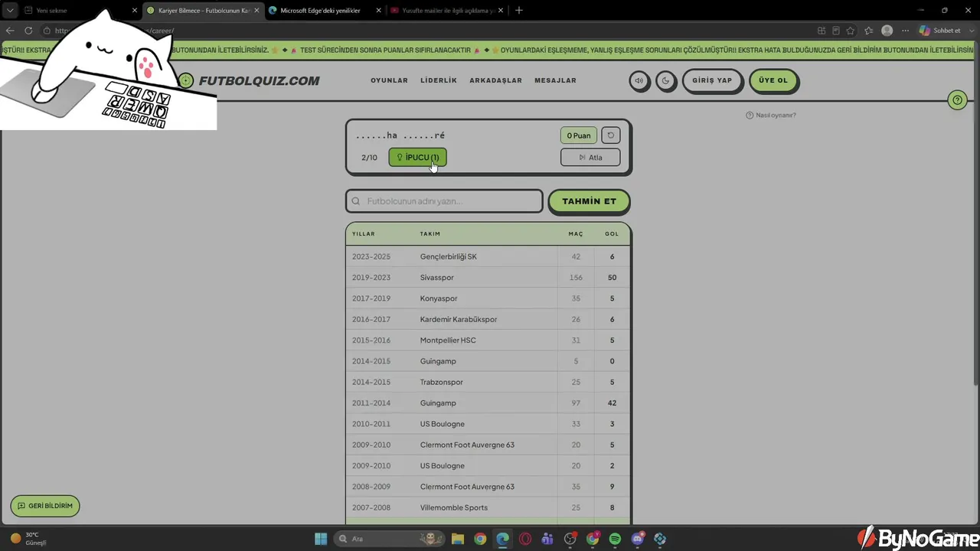
Task: Click Guingamp in the 2011-2014 row
Action: click(x=438, y=403)
